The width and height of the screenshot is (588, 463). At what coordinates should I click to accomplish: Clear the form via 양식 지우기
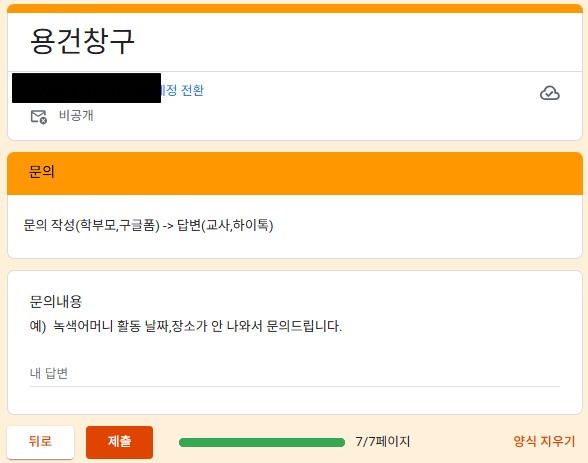pyautogui.click(x=544, y=441)
